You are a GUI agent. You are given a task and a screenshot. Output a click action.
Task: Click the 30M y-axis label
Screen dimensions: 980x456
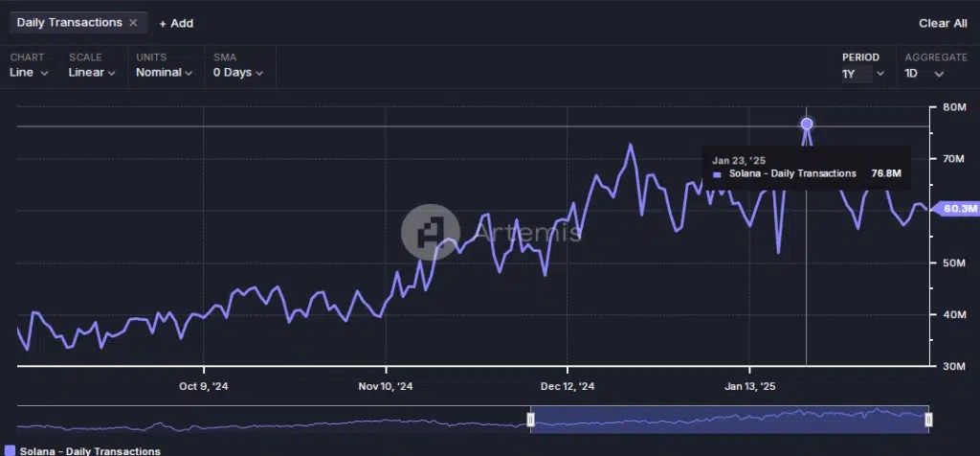point(954,367)
